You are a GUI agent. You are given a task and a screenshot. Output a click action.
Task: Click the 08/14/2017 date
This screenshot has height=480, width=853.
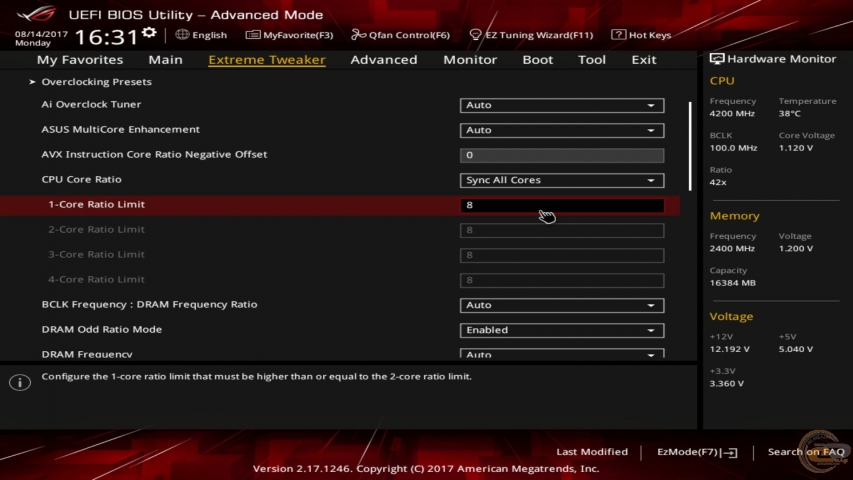click(41, 34)
